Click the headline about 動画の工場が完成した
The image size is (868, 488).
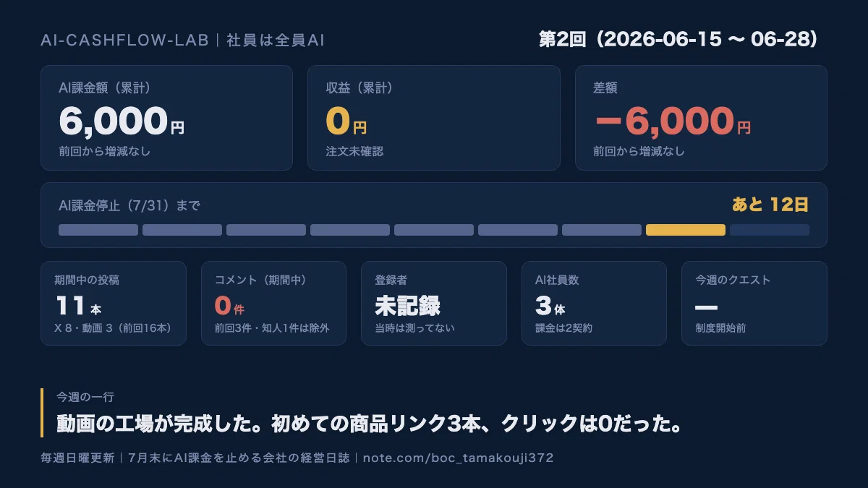370,424
